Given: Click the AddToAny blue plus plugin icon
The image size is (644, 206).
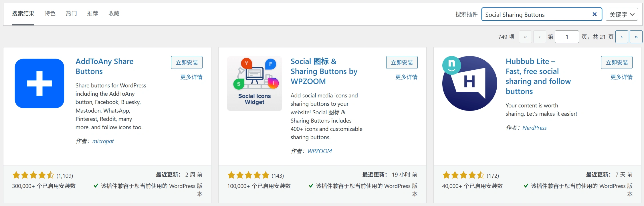Looking at the screenshot, I should [x=39, y=83].
